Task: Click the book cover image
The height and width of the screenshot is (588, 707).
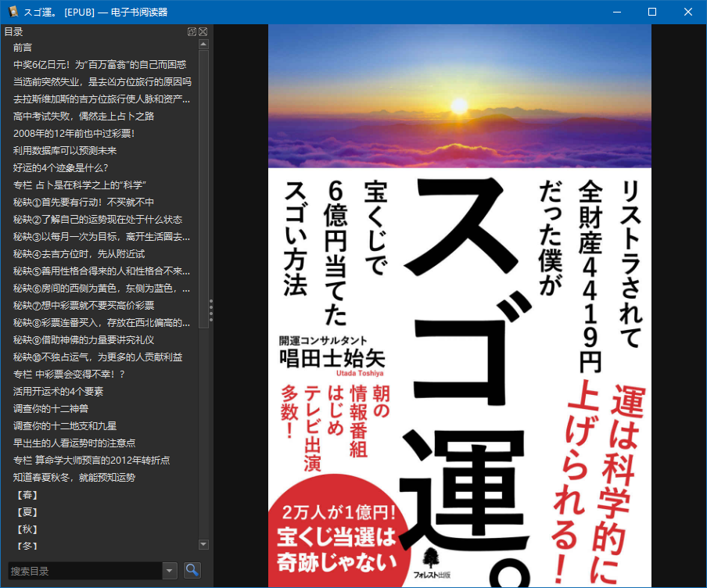Action: point(459,305)
